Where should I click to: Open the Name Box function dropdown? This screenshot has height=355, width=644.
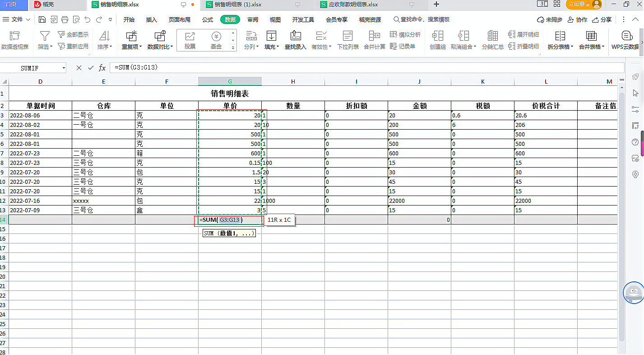(x=64, y=68)
